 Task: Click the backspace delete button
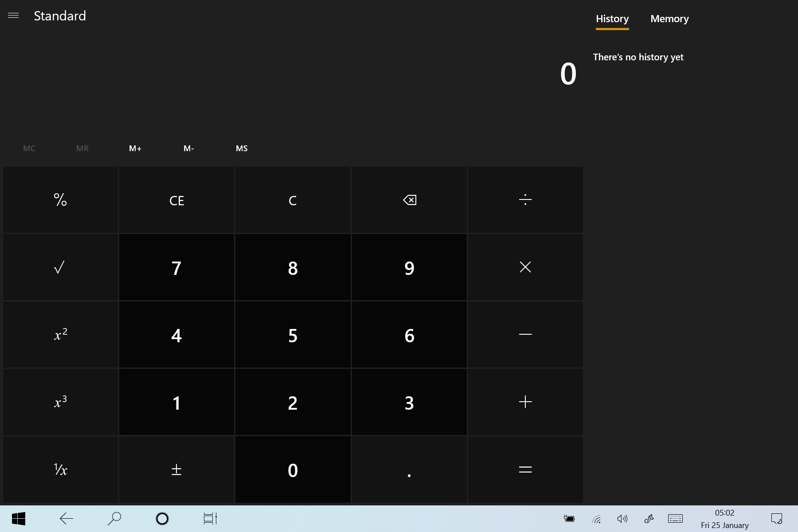(x=409, y=200)
